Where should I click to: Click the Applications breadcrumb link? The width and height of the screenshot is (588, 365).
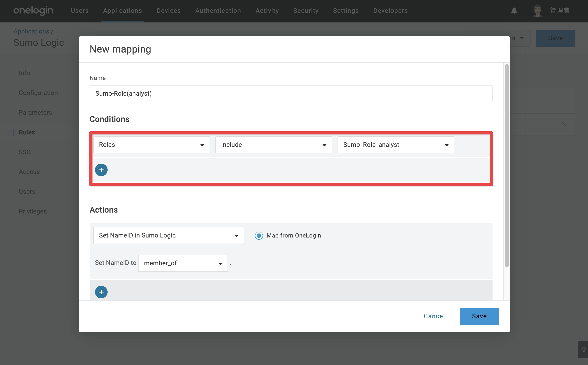click(x=31, y=31)
